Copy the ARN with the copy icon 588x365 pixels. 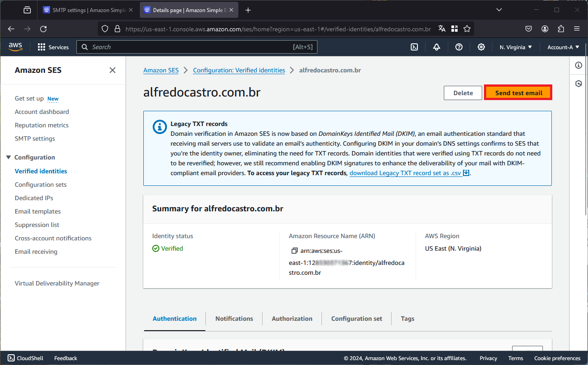point(294,251)
